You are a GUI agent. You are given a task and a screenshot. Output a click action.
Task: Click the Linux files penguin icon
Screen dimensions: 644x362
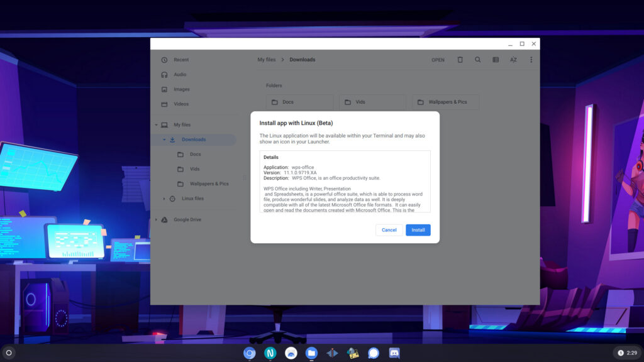pyautogui.click(x=172, y=199)
